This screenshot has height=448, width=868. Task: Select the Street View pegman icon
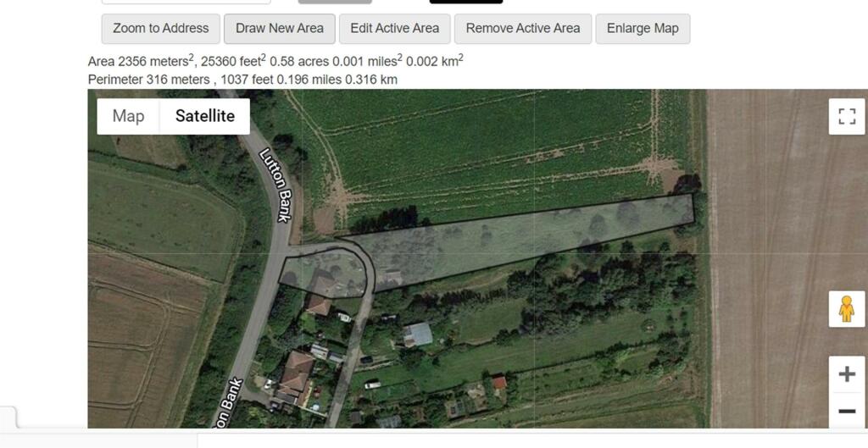click(847, 308)
